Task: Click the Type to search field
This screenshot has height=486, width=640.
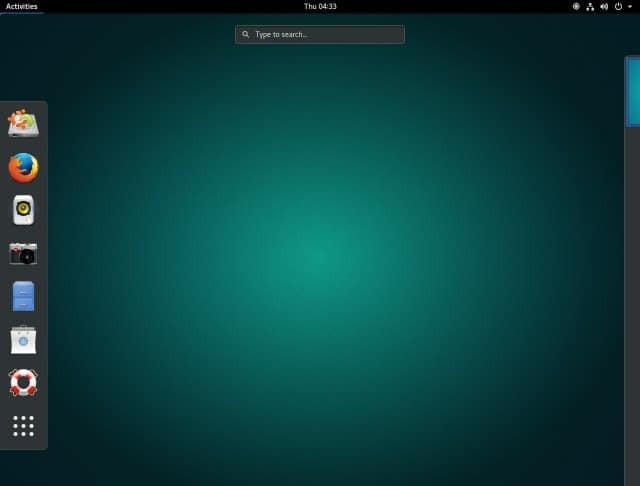Action: pyautogui.click(x=320, y=35)
